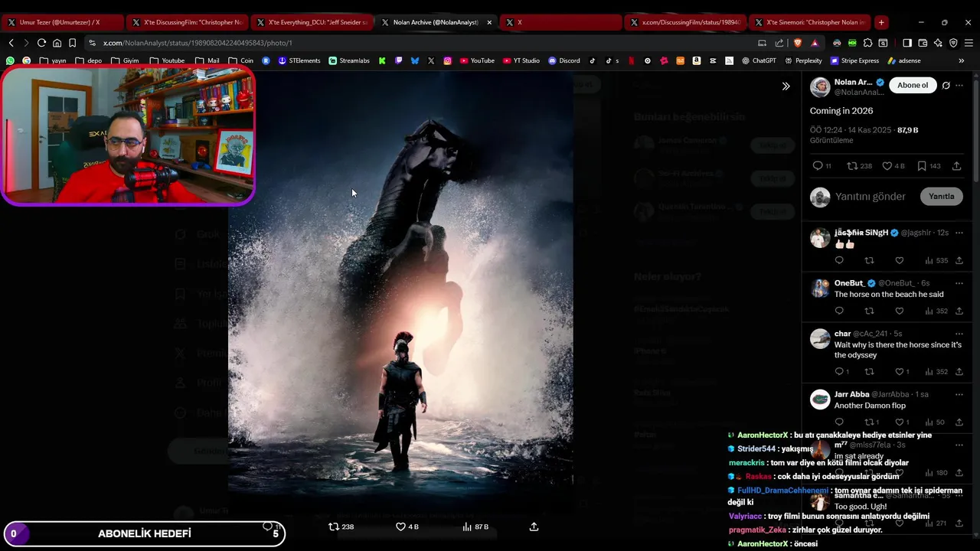This screenshot has height=551, width=980.
Task: Repost from the photo bar showing 238
Action: tap(341, 527)
